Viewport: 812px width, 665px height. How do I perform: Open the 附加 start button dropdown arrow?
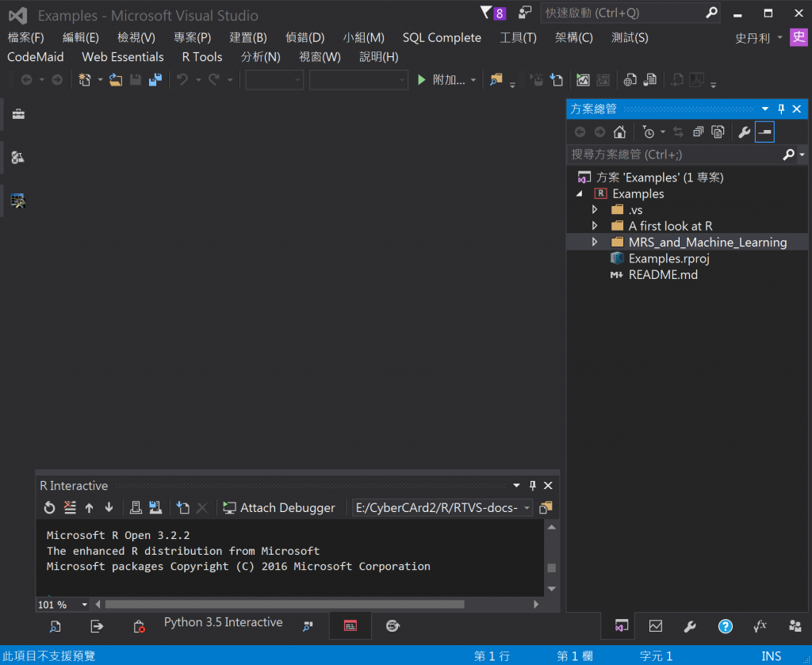click(x=473, y=80)
